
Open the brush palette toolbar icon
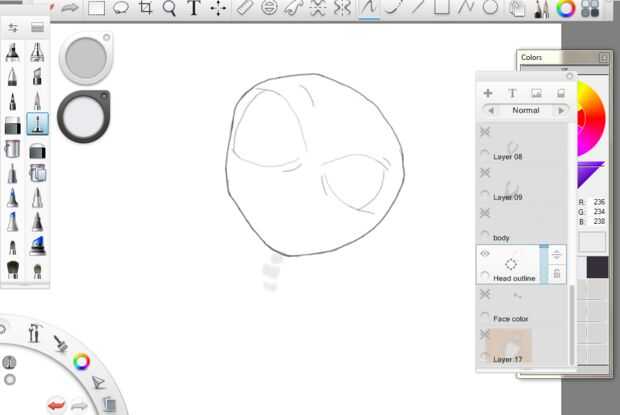tap(541, 9)
